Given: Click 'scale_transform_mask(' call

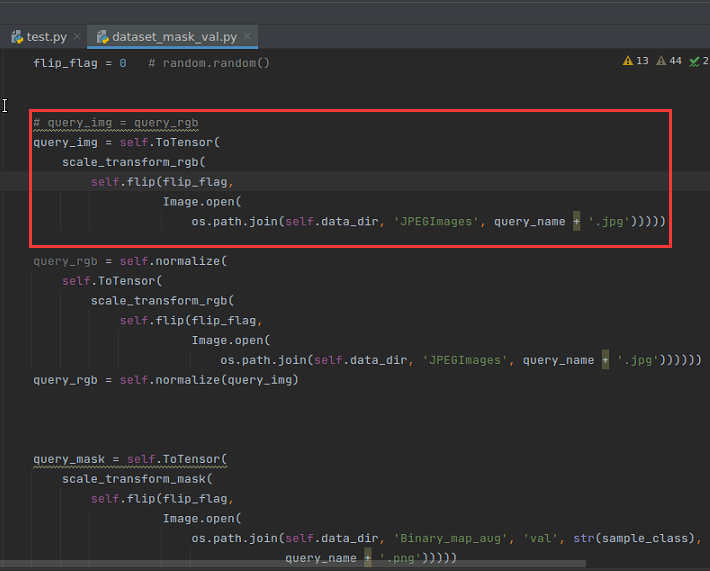Looking at the screenshot, I should tap(137, 479).
